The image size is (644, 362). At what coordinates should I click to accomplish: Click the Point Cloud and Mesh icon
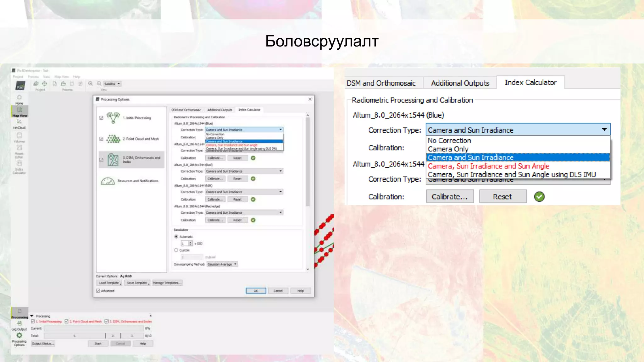pyautogui.click(x=113, y=139)
